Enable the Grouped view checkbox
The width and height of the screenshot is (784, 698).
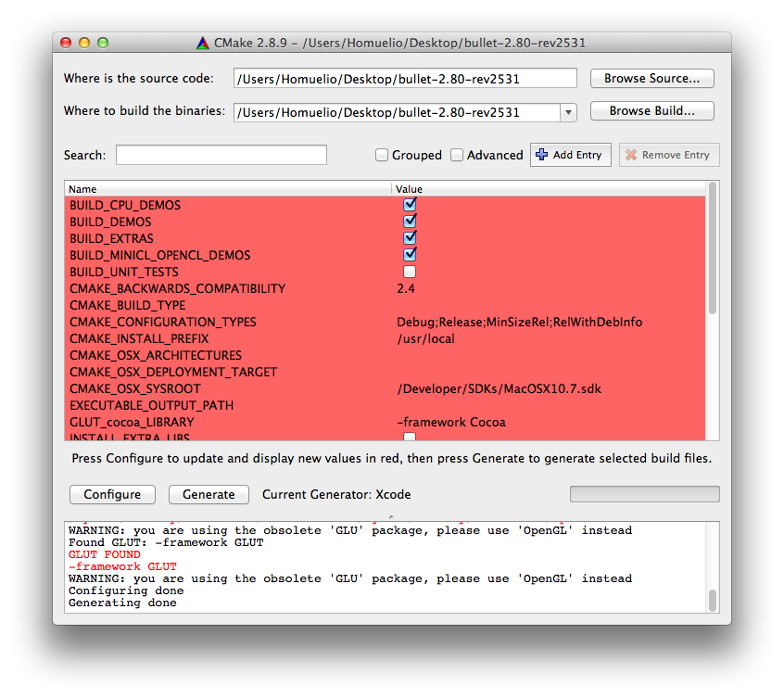tap(382, 155)
